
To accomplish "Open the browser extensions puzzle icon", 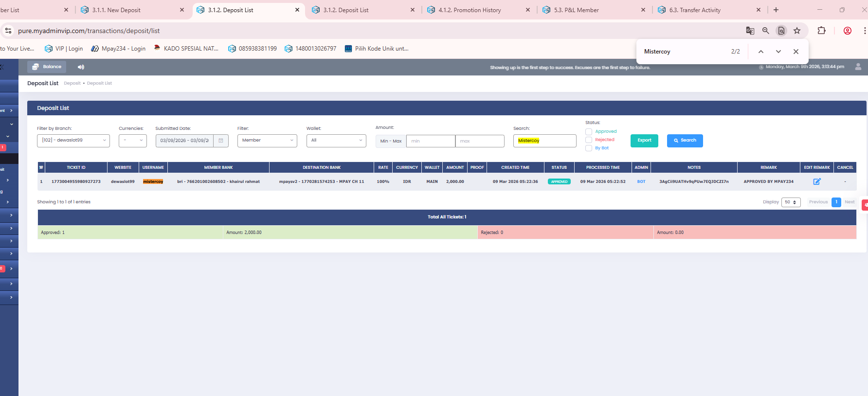I will tap(821, 31).
